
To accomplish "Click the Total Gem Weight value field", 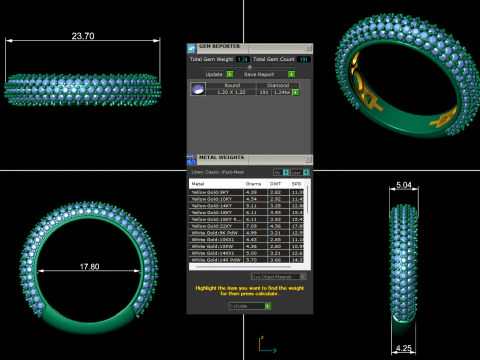I will [243, 59].
